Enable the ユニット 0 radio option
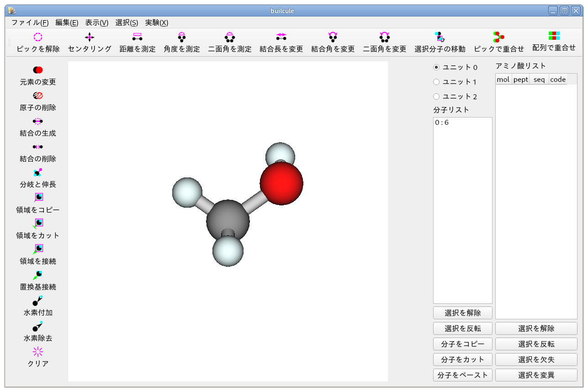The height and width of the screenshot is (392, 588). pos(437,67)
